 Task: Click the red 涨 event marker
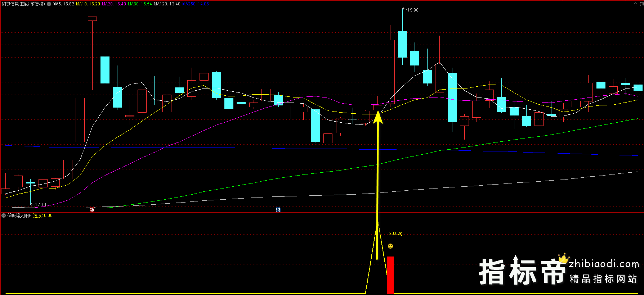coord(92,210)
